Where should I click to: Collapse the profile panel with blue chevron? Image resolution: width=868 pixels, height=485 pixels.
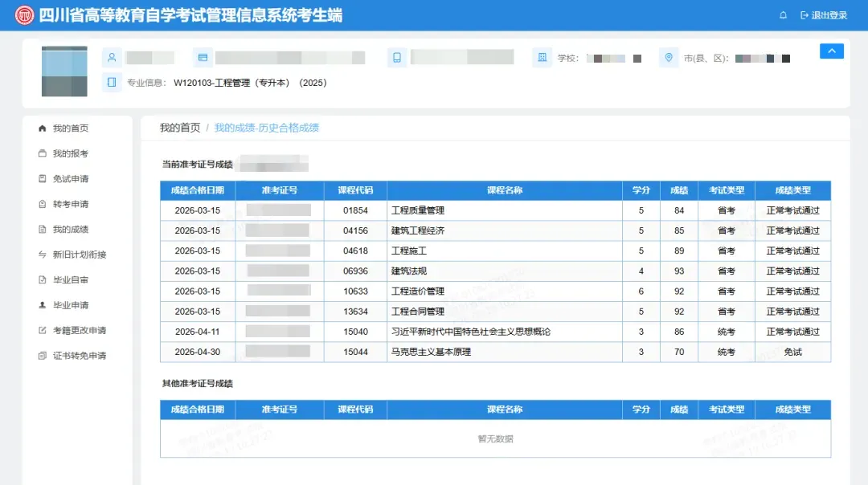832,51
